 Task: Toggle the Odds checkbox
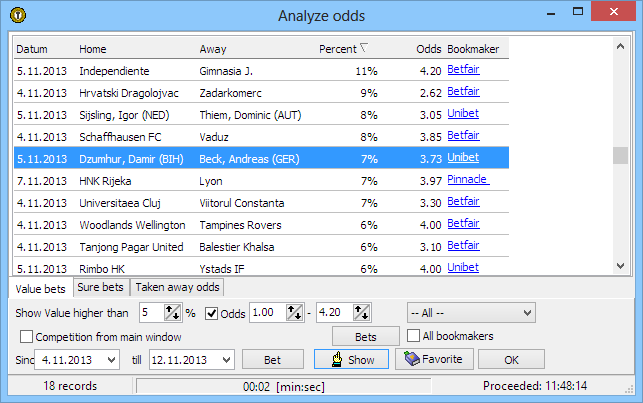coord(212,313)
